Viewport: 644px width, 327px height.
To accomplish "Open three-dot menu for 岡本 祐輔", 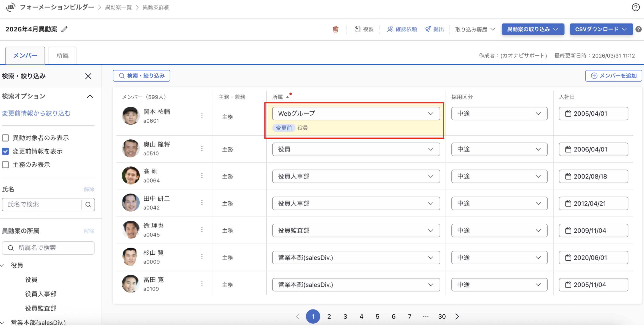I will click(x=202, y=116).
